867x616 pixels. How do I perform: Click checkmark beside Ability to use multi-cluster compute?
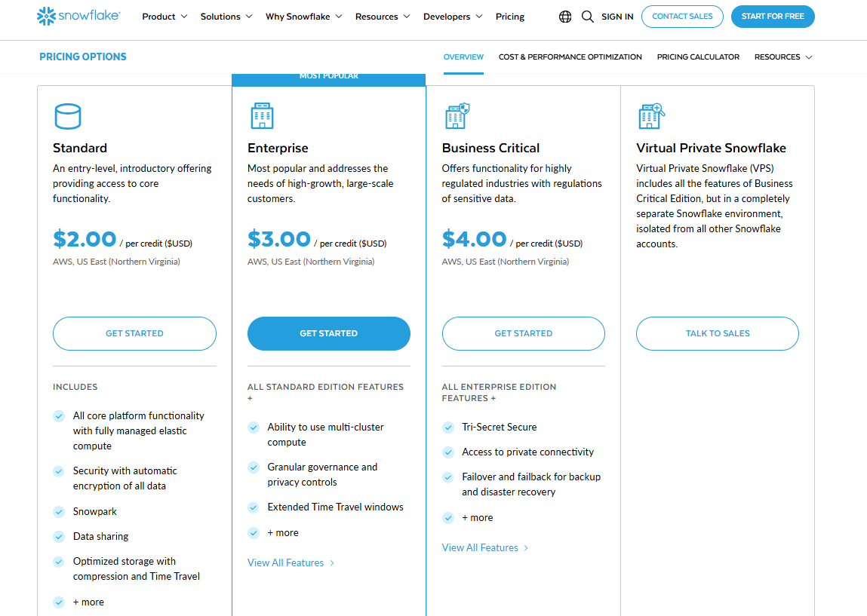coord(254,427)
